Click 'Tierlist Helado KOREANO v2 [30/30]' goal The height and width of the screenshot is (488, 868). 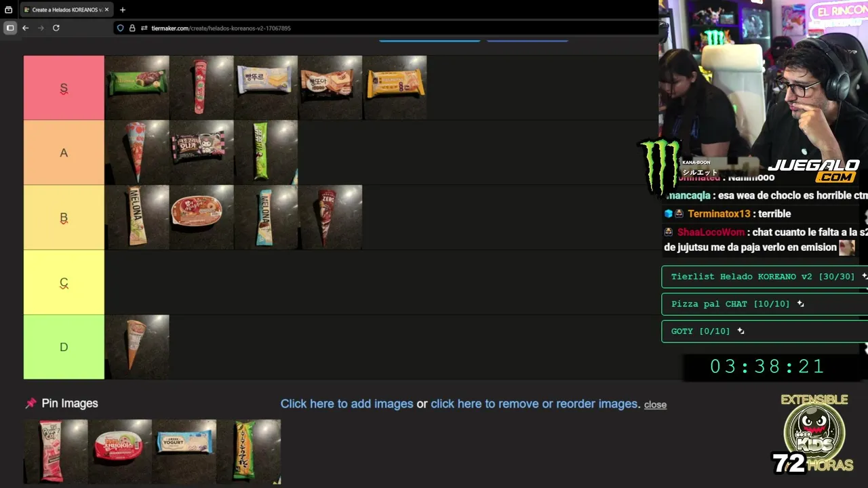[x=764, y=277]
